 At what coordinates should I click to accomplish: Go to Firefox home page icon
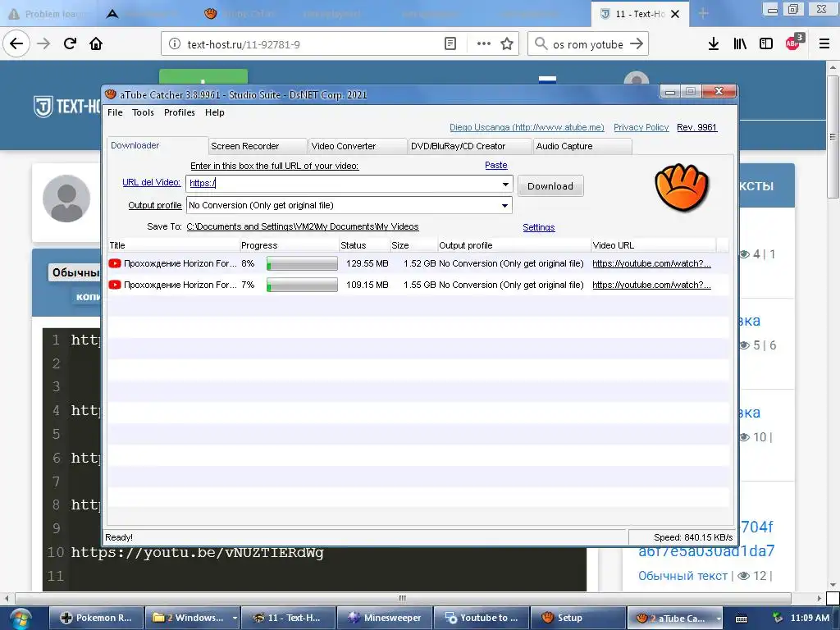tap(96, 44)
